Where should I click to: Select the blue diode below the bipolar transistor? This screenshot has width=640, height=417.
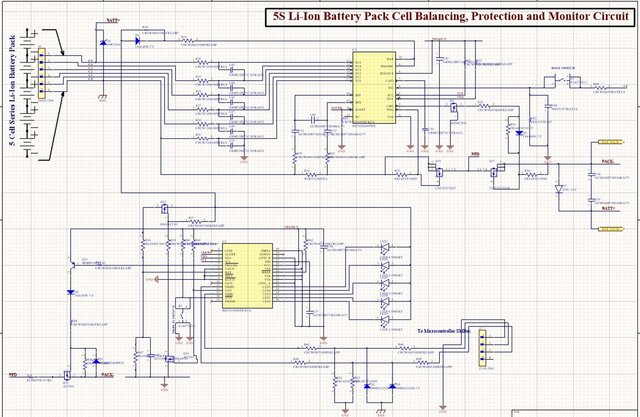[71, 292]
